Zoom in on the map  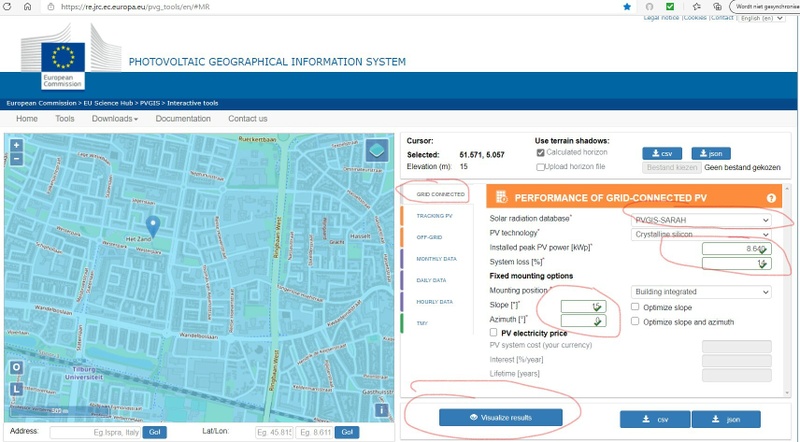(x=16, y=145)
